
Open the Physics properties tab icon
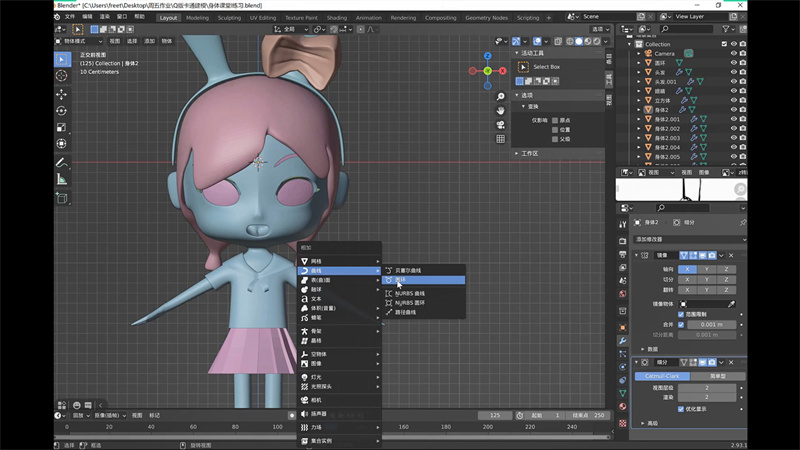point(622,367)
